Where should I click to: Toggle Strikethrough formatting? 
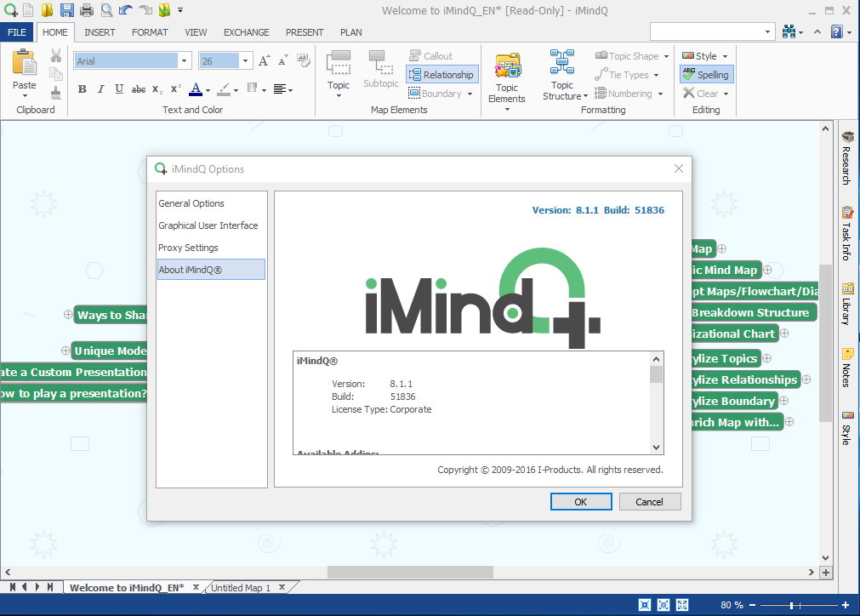138,88
